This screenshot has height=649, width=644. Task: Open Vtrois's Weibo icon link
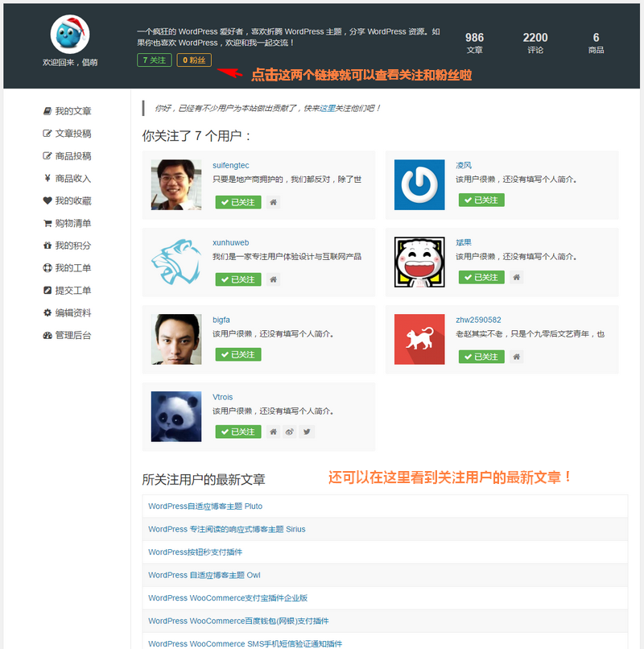pos(290,432)
